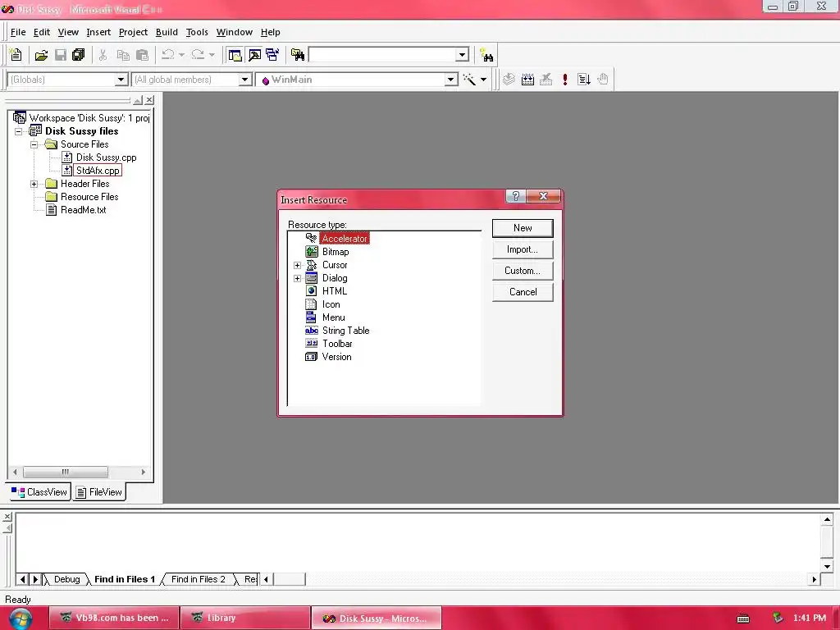Switch to the FileView tab
Screen dimensions: 840x630
pyautogui.click(x=99, y=492)
